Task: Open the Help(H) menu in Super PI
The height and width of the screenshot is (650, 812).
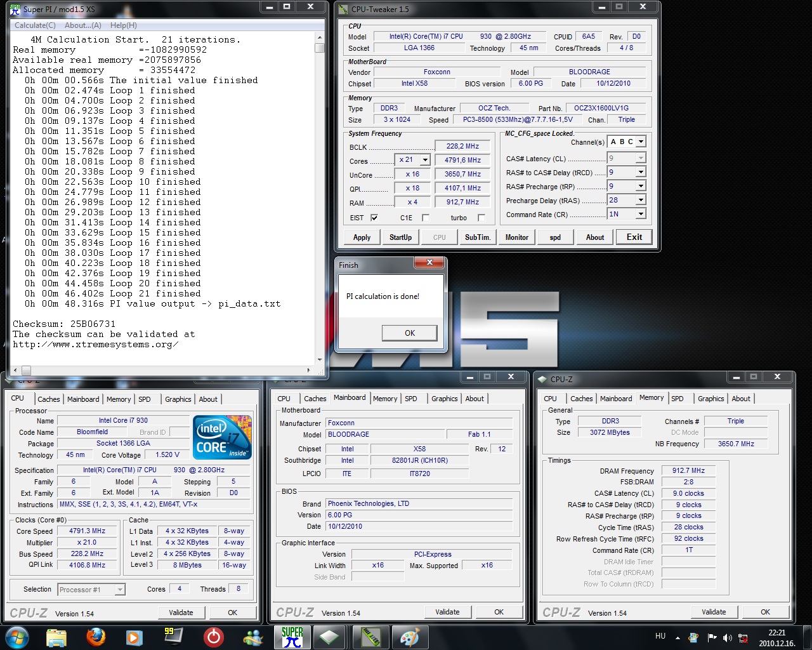Action: (x=124, y=25)
